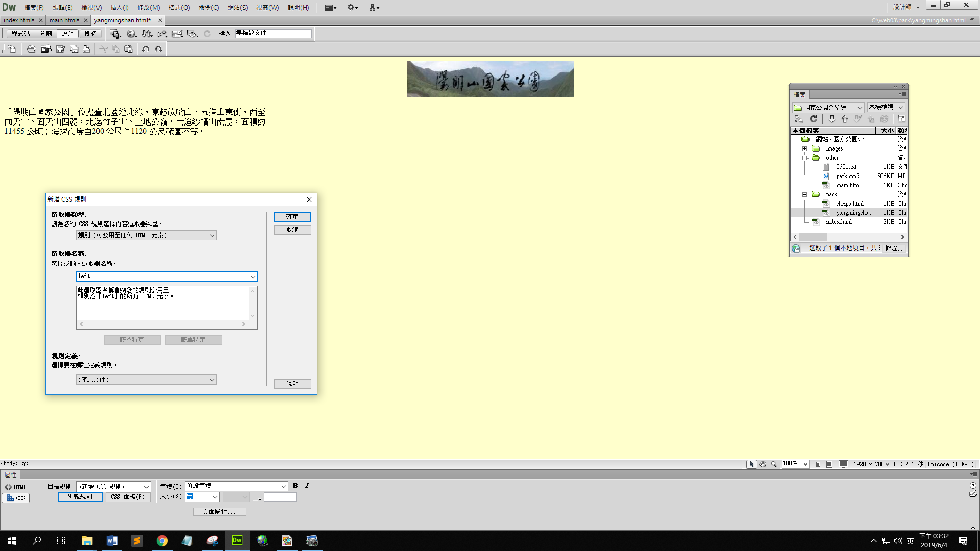The width and height of the screenshot is (980, 551).
Task: Toggle Bold formatting in Properties panel
Action: click(295, 486)
